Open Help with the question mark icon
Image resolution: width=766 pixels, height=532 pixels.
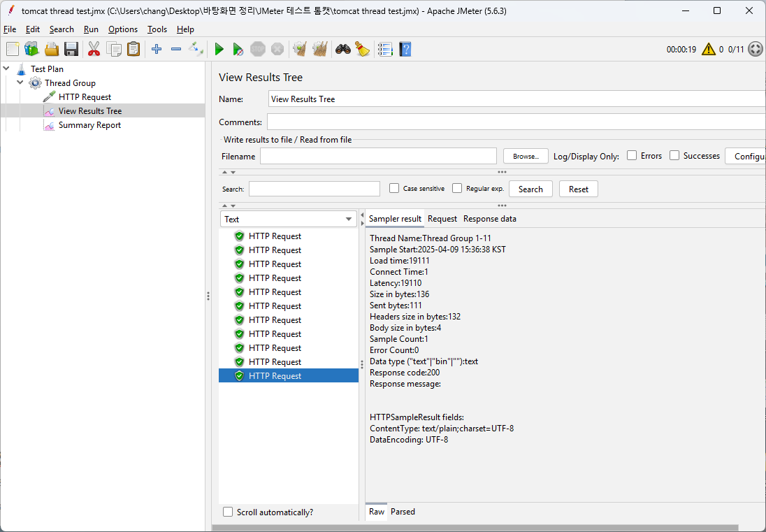click(405, 49)
